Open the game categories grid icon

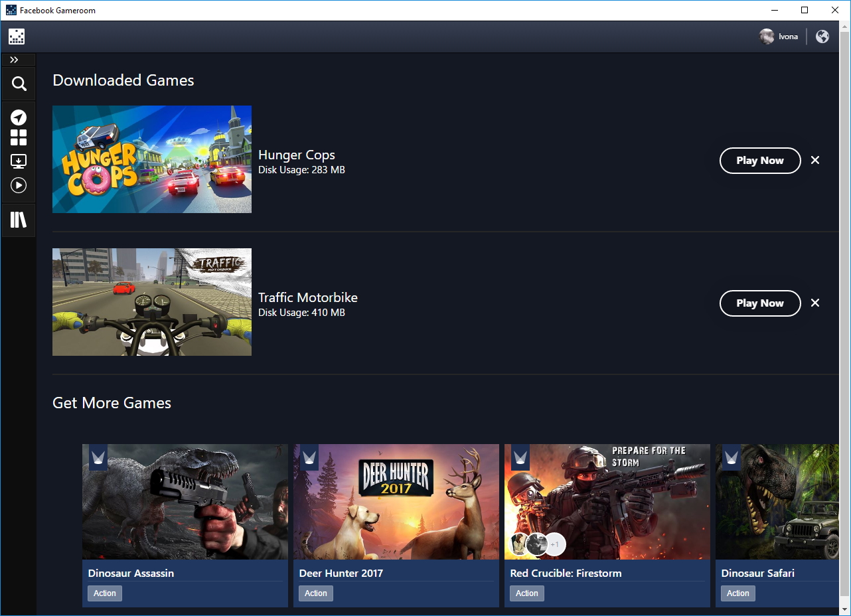click(18, 137)
